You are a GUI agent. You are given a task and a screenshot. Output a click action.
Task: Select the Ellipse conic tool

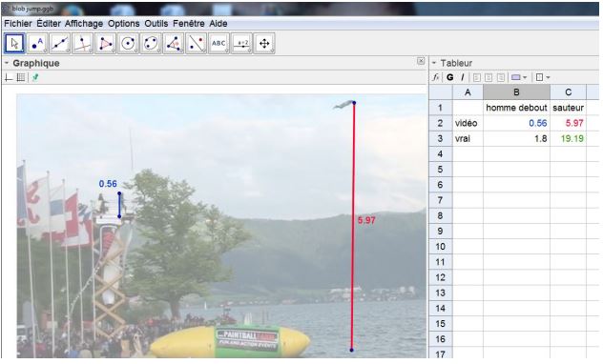(x=151, y=44)
